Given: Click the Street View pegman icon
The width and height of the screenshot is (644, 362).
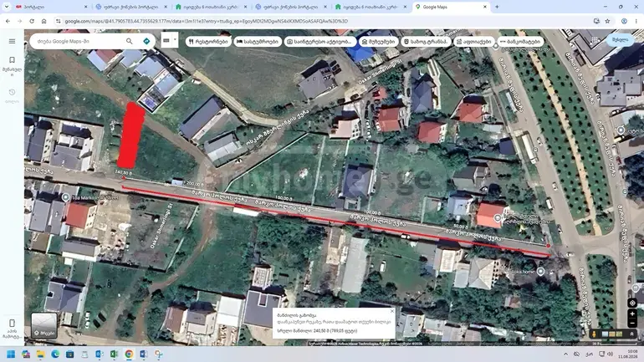Looking at the screenshot, I should (x=594, y=334).
